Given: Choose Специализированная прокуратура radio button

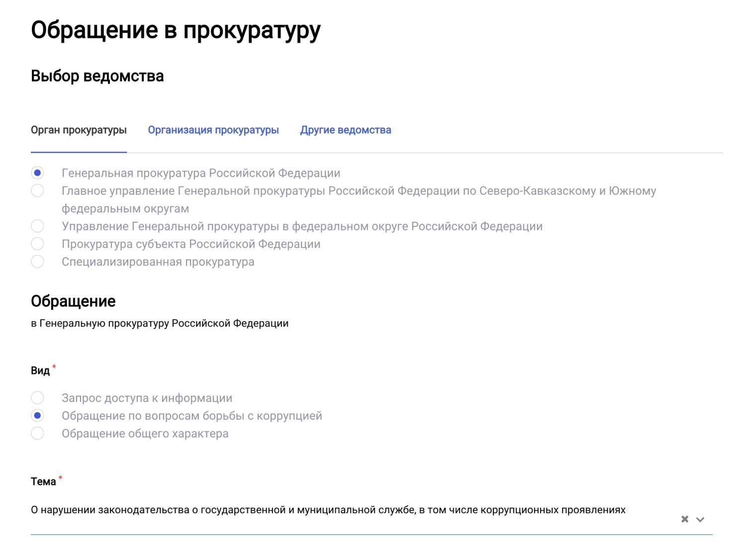Looking at the screenshot, I should coord(37,261).
